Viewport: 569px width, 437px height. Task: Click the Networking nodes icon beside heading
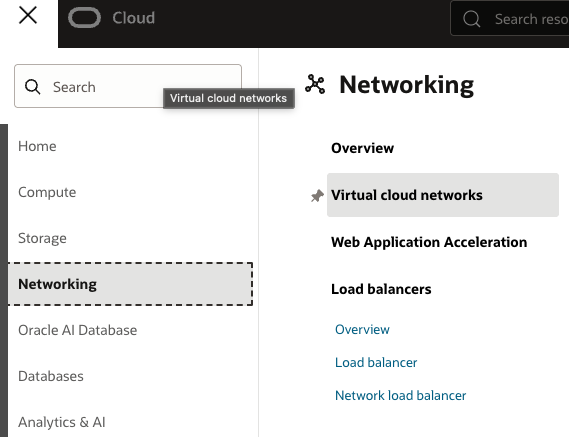click(x=315, y=84)
